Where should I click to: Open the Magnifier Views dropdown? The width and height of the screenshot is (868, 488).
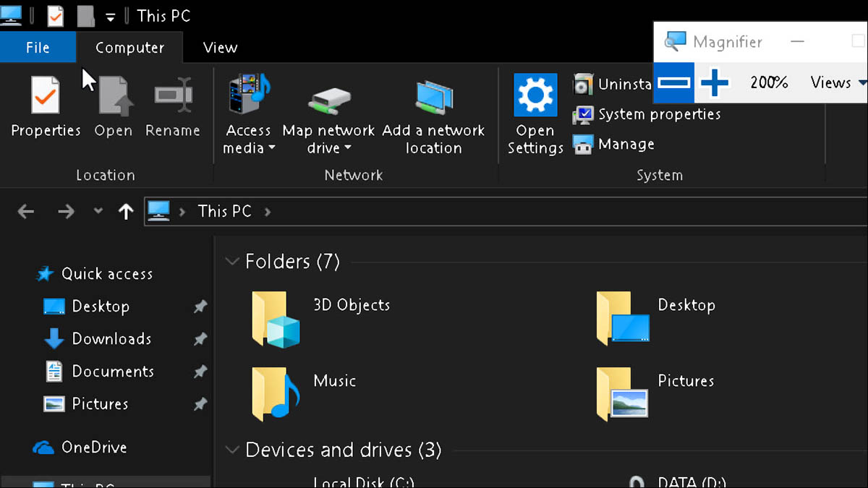click(x=838, y=83)
